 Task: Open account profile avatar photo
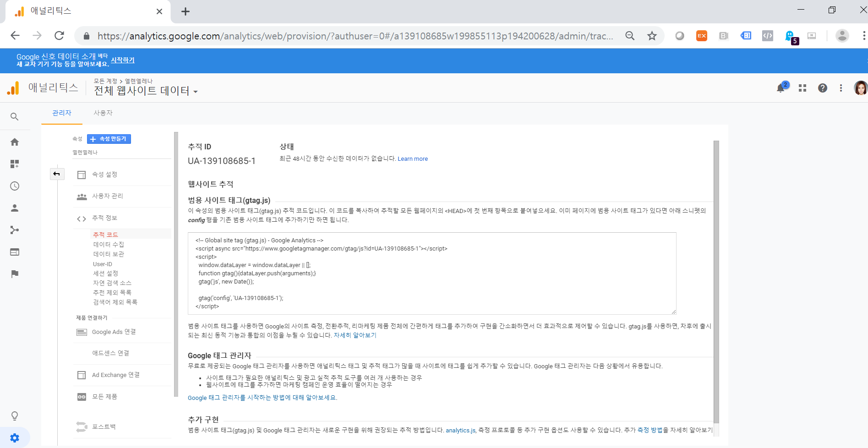pos(861,88)
